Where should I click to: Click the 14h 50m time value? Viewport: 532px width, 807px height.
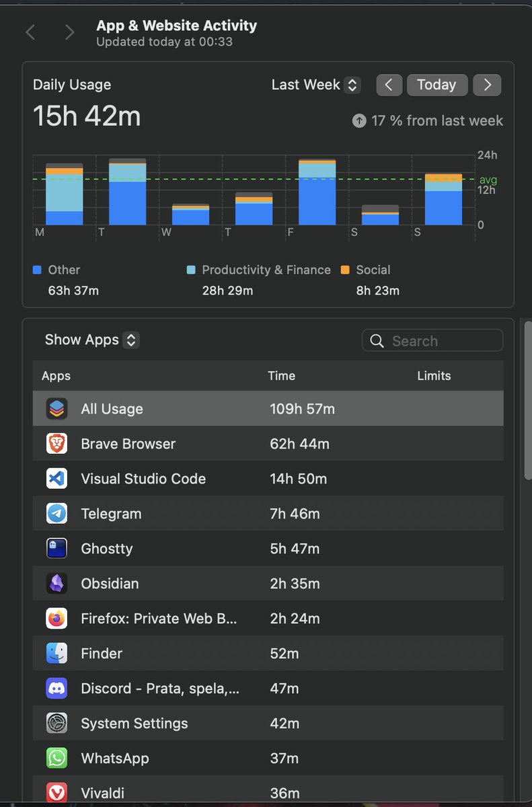298,479
